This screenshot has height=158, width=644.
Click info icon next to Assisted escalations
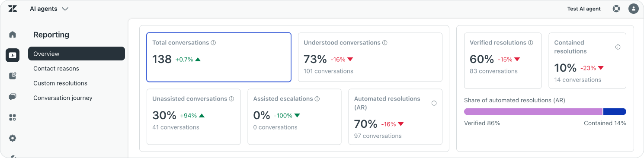tap(317, 99)
